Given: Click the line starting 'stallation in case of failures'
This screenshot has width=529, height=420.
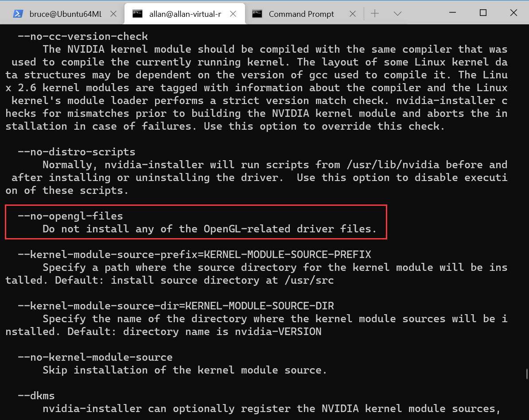Looking at the screenshot, I should (226, 126).
